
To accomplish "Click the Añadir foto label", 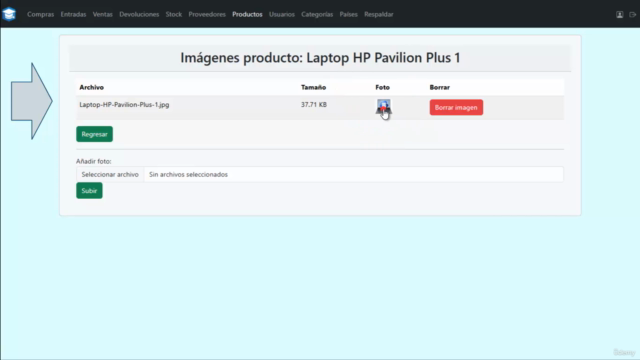I will tap(93, 161).
